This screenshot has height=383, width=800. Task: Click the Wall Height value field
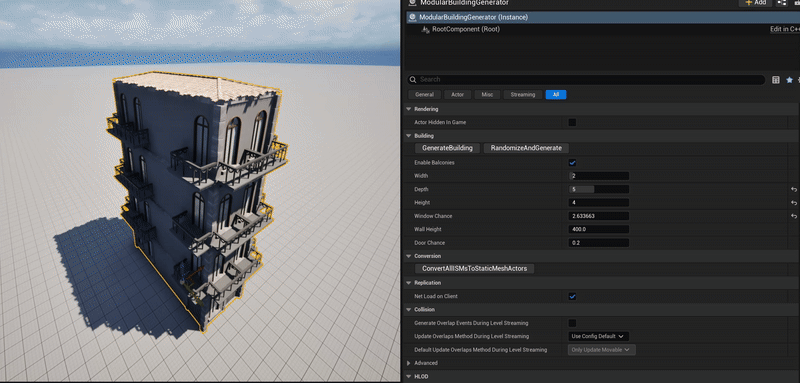click(598, 229)
